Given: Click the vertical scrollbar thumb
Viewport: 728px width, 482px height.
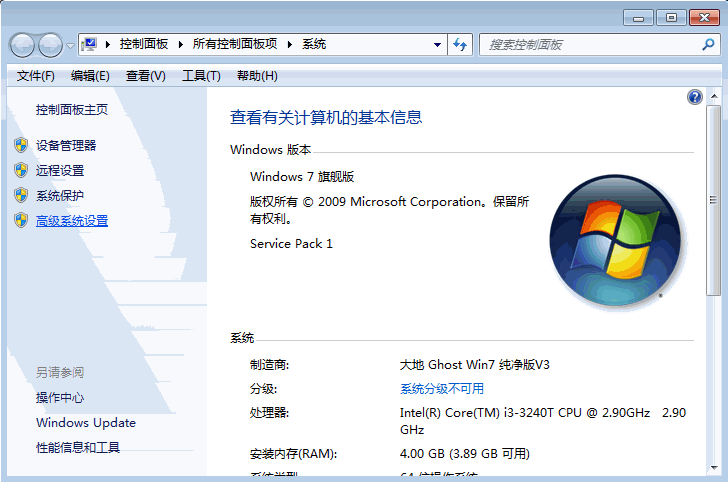Looking at the screenshot, I should [x=714, y=200].
